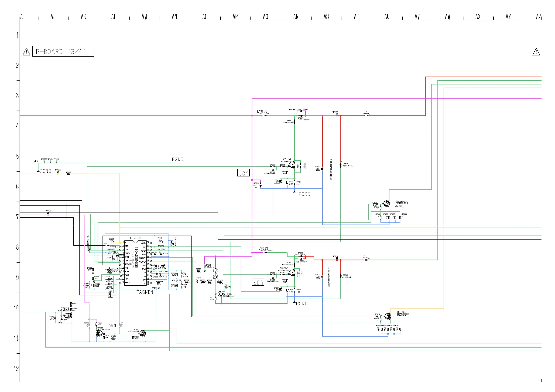Image resolution: width=555 pixels, height=392 pixels.
Task: Click the L7813 inductor coil symbol
Action: pos(265,252)
